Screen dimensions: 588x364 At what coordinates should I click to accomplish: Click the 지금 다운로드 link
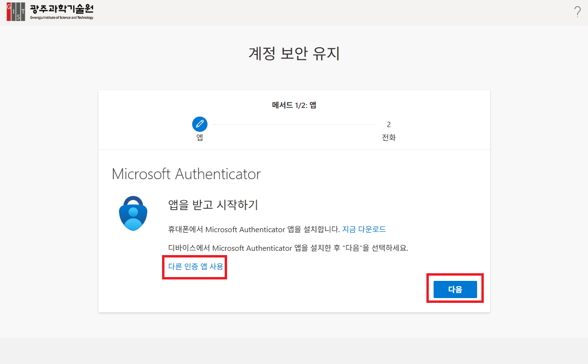click(364, 229)
